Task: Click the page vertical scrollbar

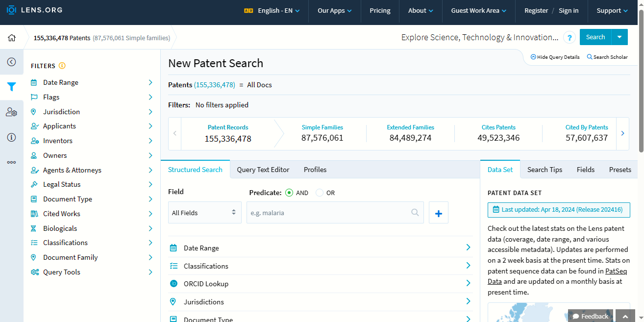Action: (641, 81)
